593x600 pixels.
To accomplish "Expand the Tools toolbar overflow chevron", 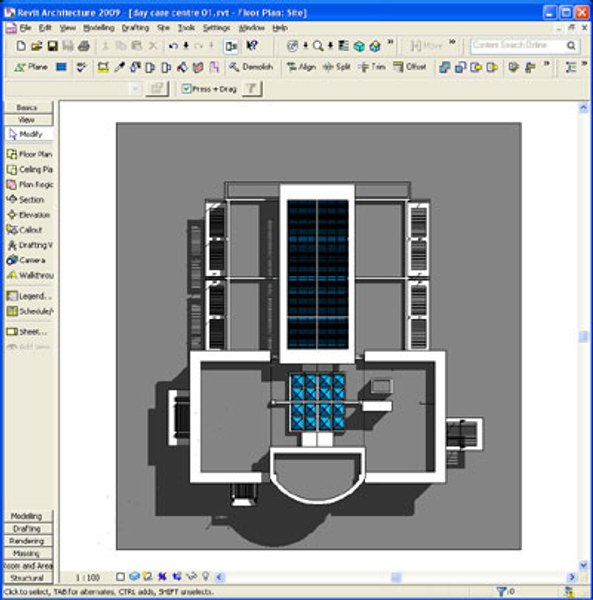I will [x=546, y=64].
